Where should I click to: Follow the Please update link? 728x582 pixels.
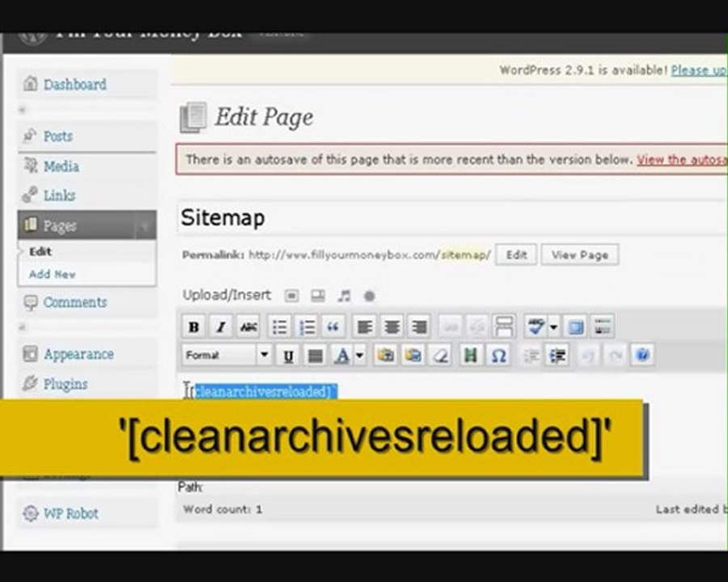pyautogui.click(x=699, y=70)
